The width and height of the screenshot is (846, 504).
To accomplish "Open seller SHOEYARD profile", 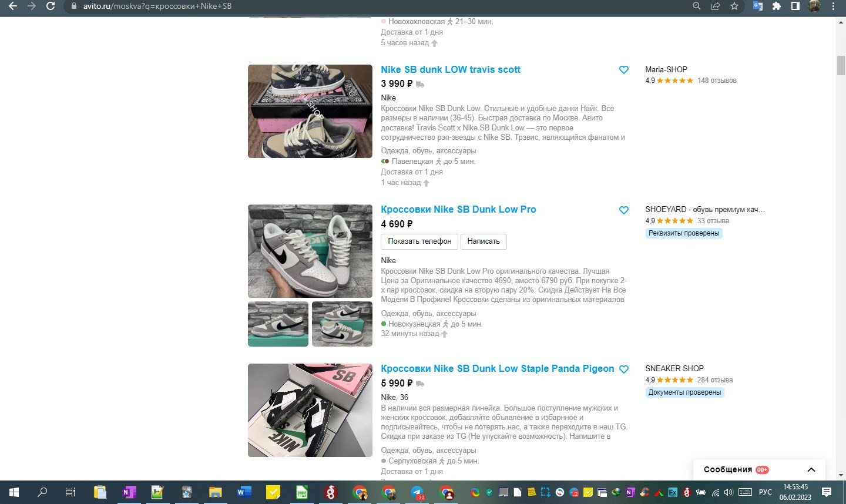I will pyautogui.click(x=705, y=209).
